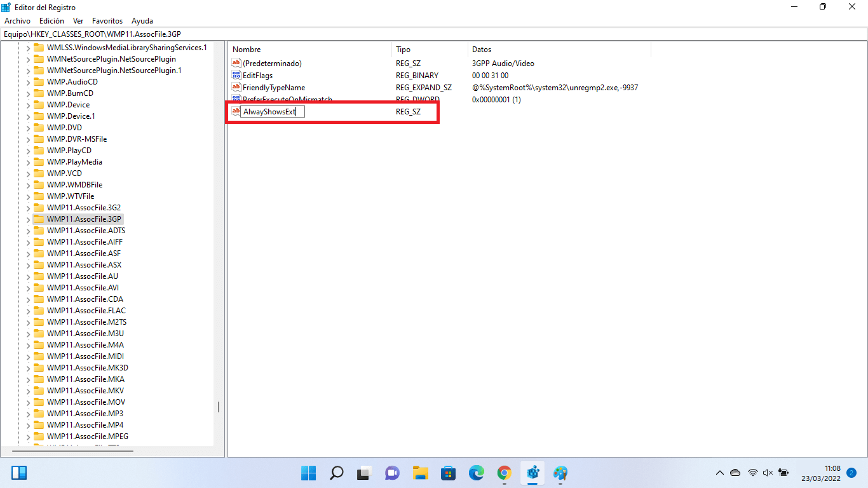Open the Widgets panel icon

tap(19, 473)
